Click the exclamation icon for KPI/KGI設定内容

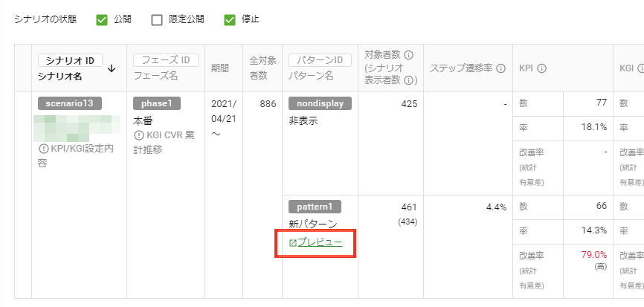43,149
